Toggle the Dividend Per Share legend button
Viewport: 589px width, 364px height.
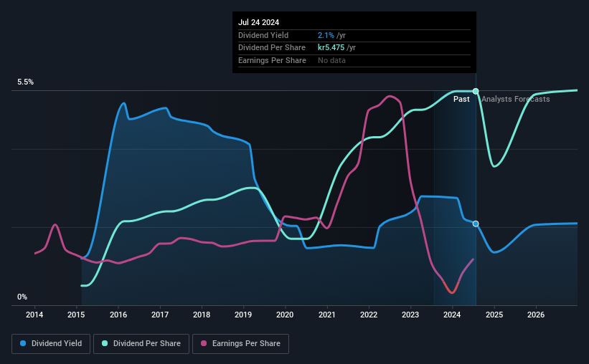pos(141,344)
